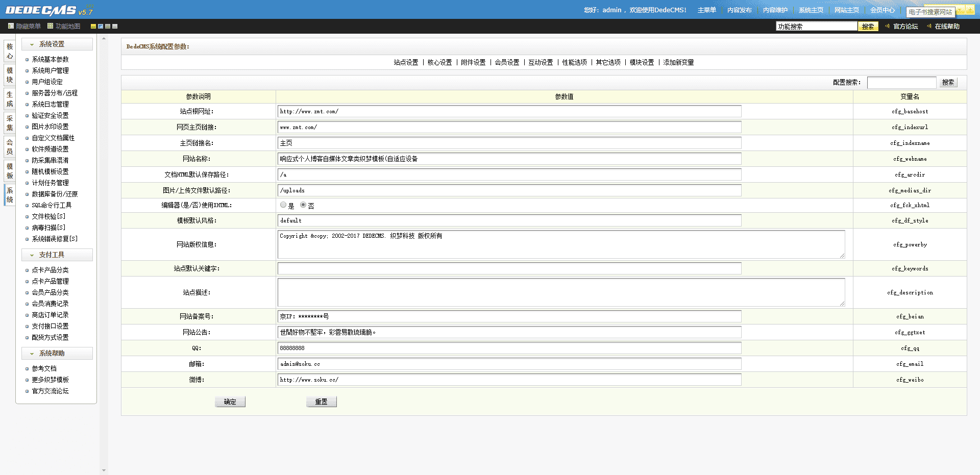Open the 模板 vertical side tab
The width and height of the screenshot is (980, 475).
(10, 171)
